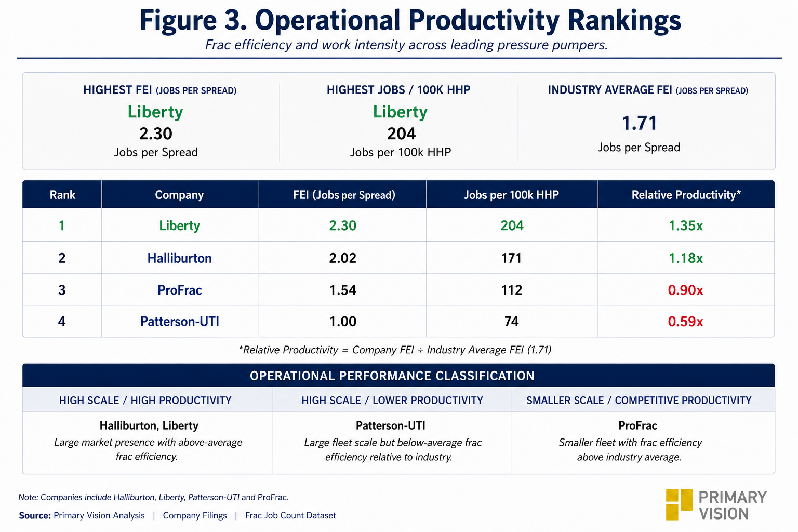The image size is (798, 532).
Task: Click 'ProFrac' in the classification section
Action: pyautogui.click(x=638, y=426)
